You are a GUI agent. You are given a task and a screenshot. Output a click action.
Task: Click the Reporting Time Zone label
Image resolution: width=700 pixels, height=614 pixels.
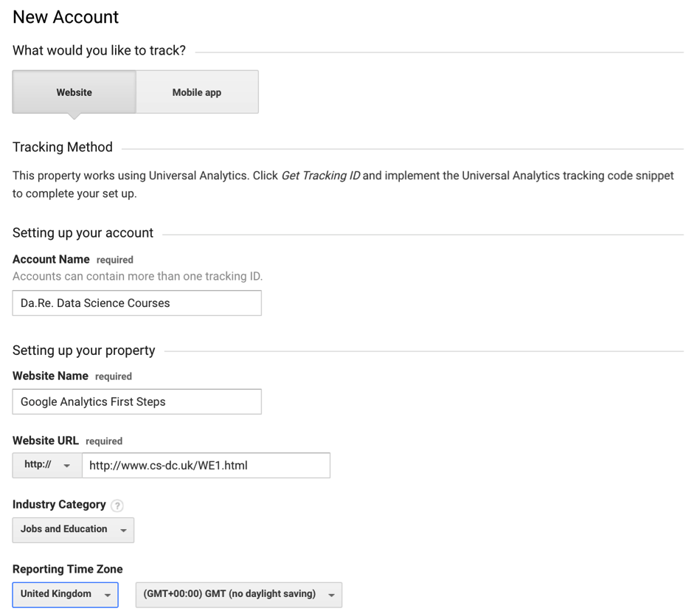click(67, 570)
